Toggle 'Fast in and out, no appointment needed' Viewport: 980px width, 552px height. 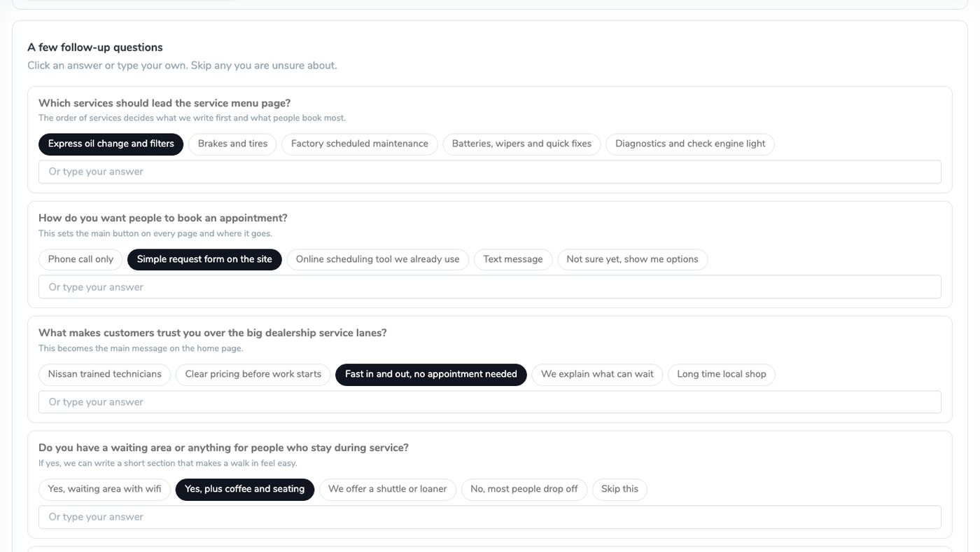(431, 375)
